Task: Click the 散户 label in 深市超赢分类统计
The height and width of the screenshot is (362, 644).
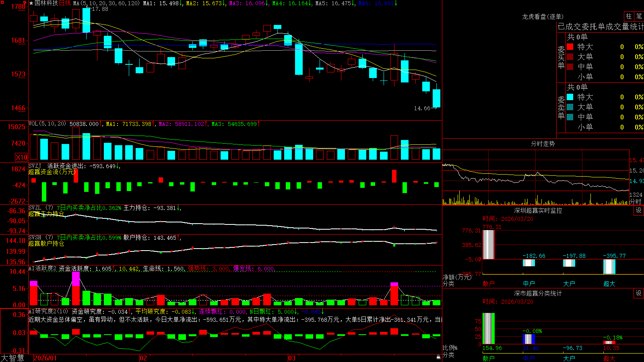Action: tap(489, 358)
